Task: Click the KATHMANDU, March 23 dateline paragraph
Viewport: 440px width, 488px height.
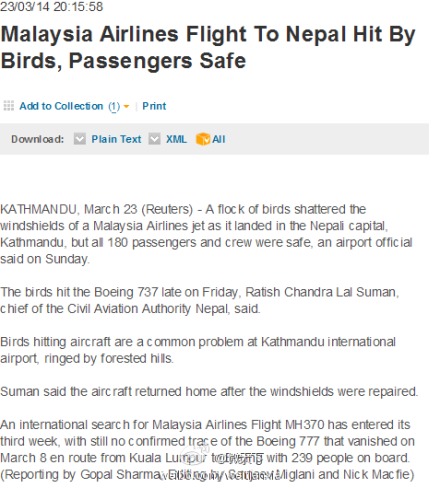Action: 206,234
